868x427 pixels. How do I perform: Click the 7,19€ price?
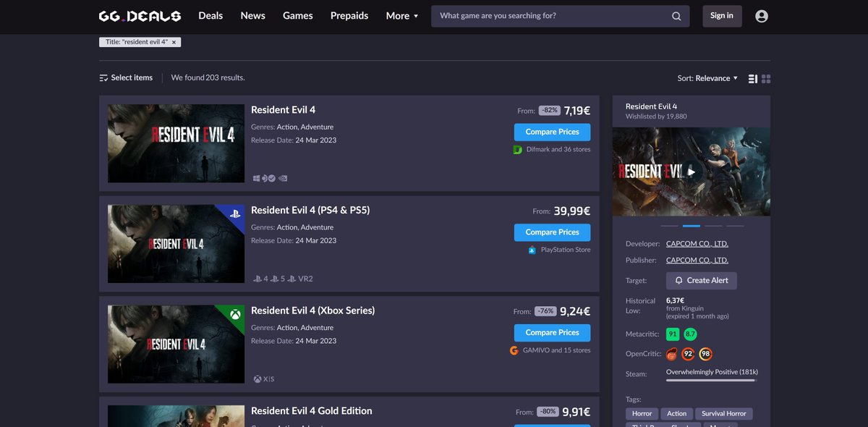click(577, 111)
